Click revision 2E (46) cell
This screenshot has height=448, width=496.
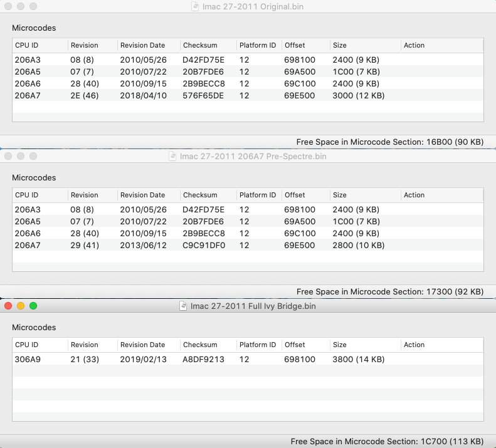tap(85, 95)
